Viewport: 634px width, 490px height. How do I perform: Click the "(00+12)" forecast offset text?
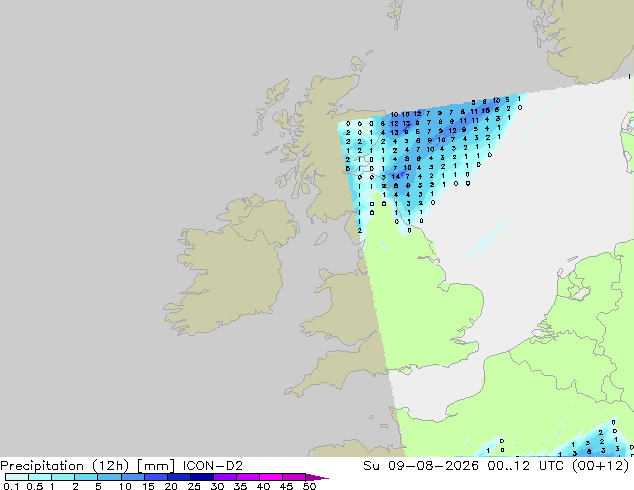600,466
